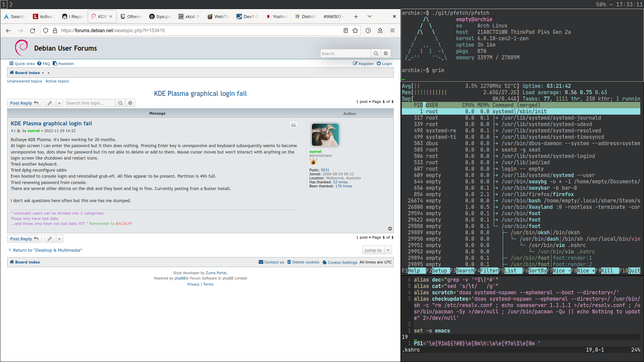Switch to the Search tab

[15, 16]
